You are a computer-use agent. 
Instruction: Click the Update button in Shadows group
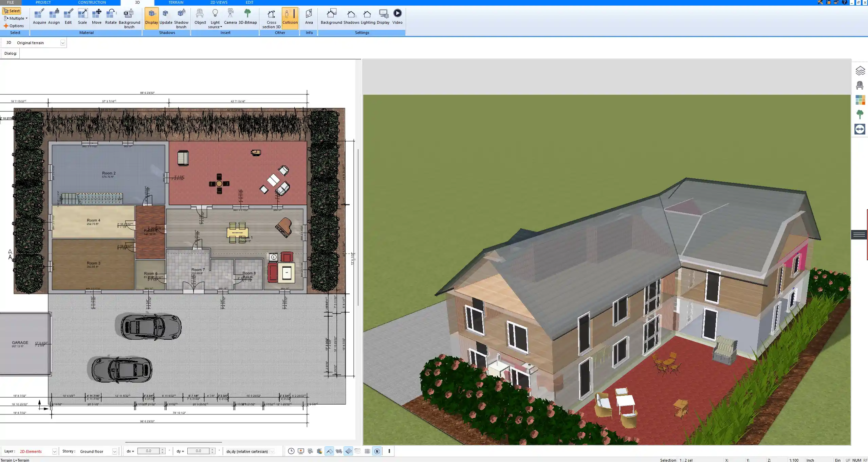point(165,16)
